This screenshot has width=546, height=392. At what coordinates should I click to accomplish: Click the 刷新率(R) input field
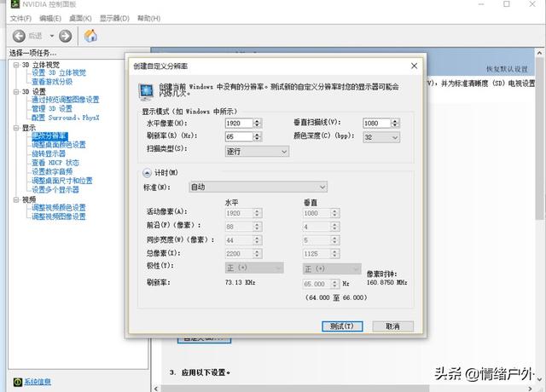239,136
